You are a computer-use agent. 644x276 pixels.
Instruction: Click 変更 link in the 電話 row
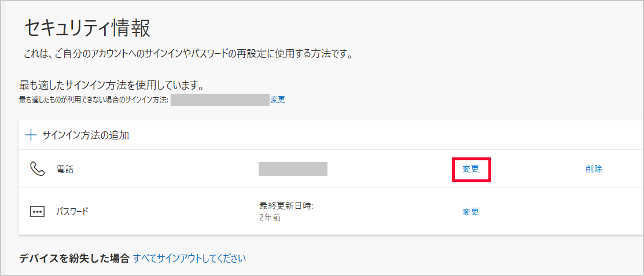click(x=470, y=169)
